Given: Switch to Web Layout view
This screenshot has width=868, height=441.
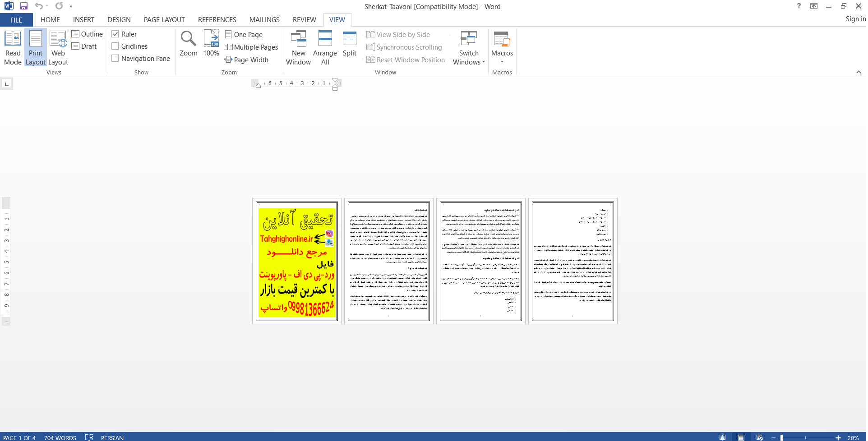Looking at the screenshot, I should tap(58, 48).
